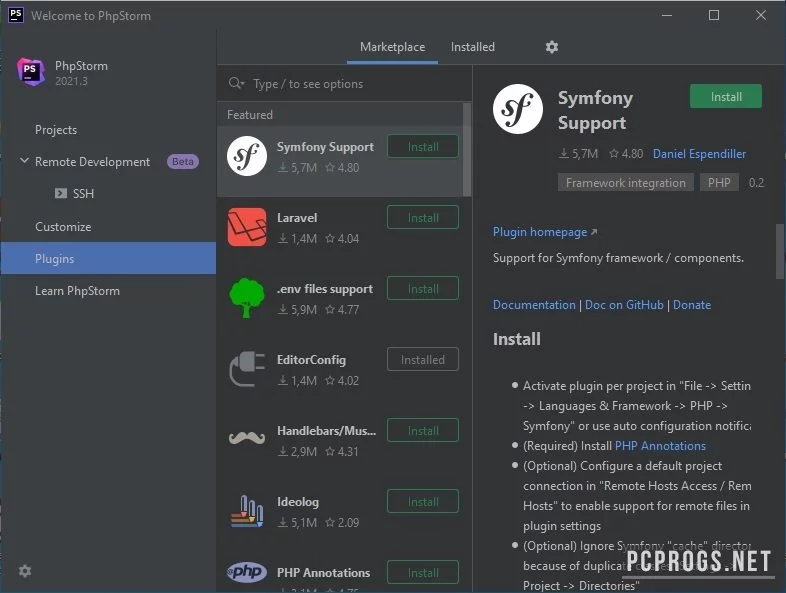Click the .env files support tree icon
Screen dimensions: 786x593
(247, 298)
